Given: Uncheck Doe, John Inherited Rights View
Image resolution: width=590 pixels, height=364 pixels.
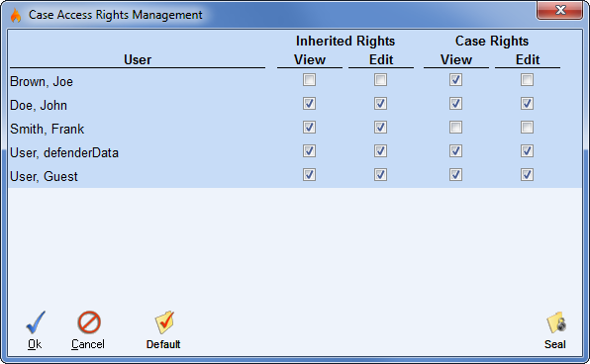Looking at the screenshot, I should 309,104.
